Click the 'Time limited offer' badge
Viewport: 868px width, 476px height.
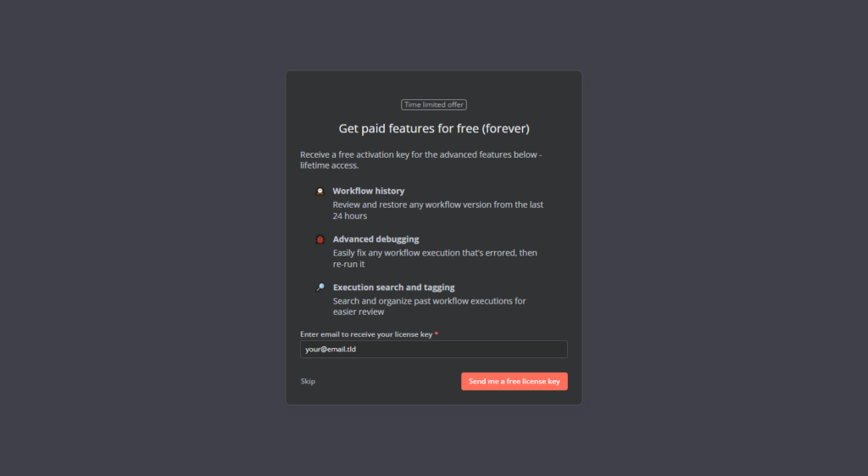click(434, 105)
